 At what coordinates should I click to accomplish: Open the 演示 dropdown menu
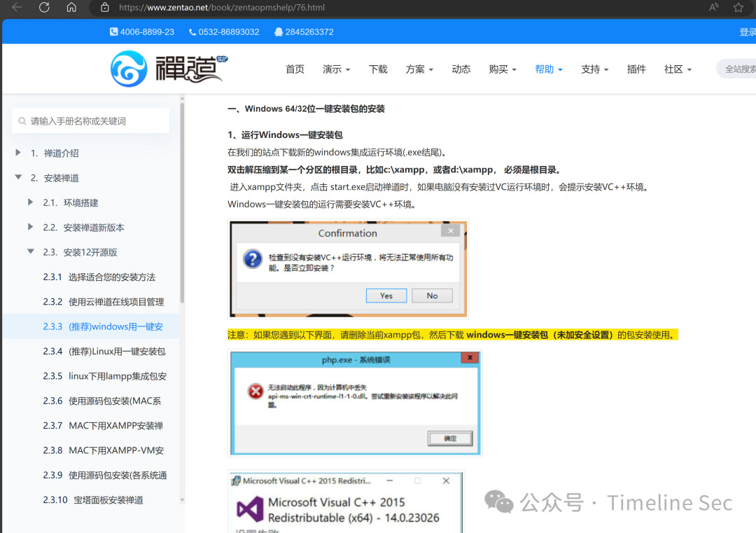coord(336,69)
